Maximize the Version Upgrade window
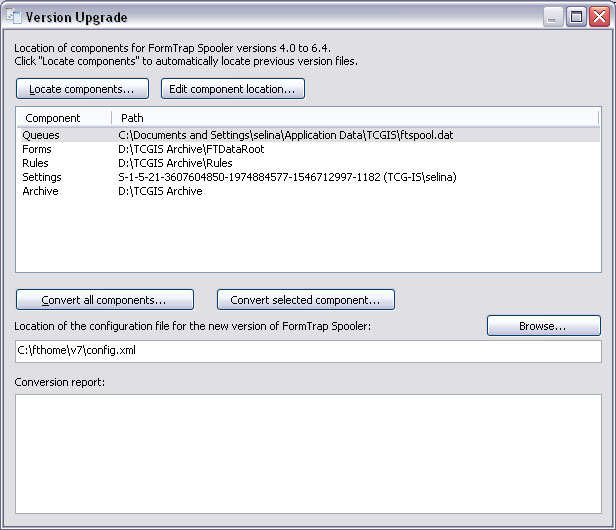This screenshot has width=616, height=530. click(577, 16)
